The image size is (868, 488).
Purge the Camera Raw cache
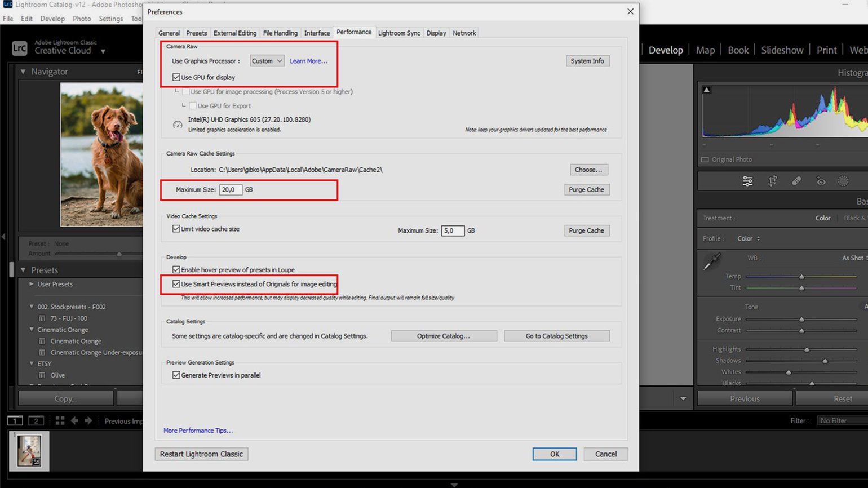click(586, 190)
